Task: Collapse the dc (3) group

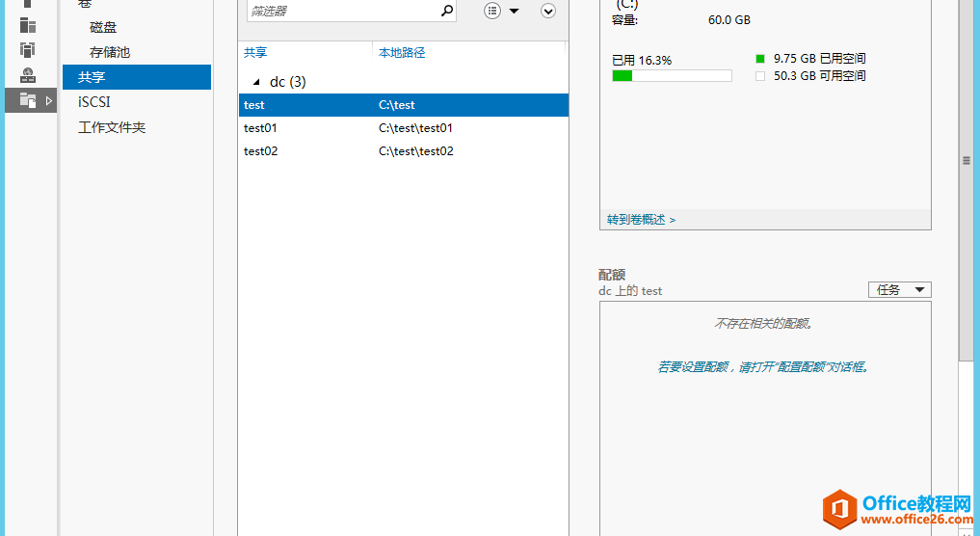Action: (x=256, y=82)
